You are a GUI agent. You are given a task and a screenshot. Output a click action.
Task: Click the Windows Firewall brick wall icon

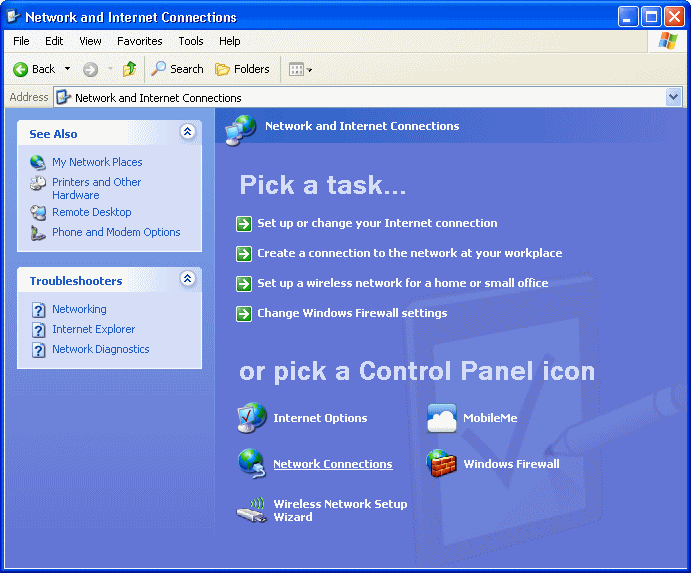[441, 464]
